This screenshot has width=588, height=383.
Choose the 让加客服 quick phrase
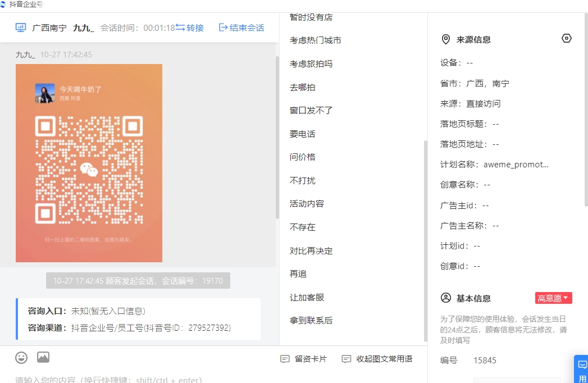[307, 298]
